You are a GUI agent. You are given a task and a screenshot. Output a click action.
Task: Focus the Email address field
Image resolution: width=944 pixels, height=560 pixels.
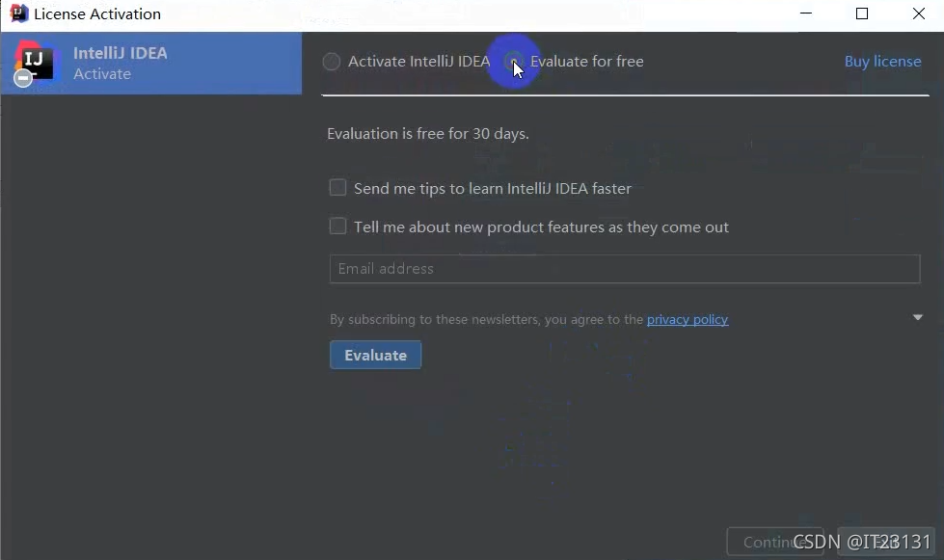click(625, 269)
